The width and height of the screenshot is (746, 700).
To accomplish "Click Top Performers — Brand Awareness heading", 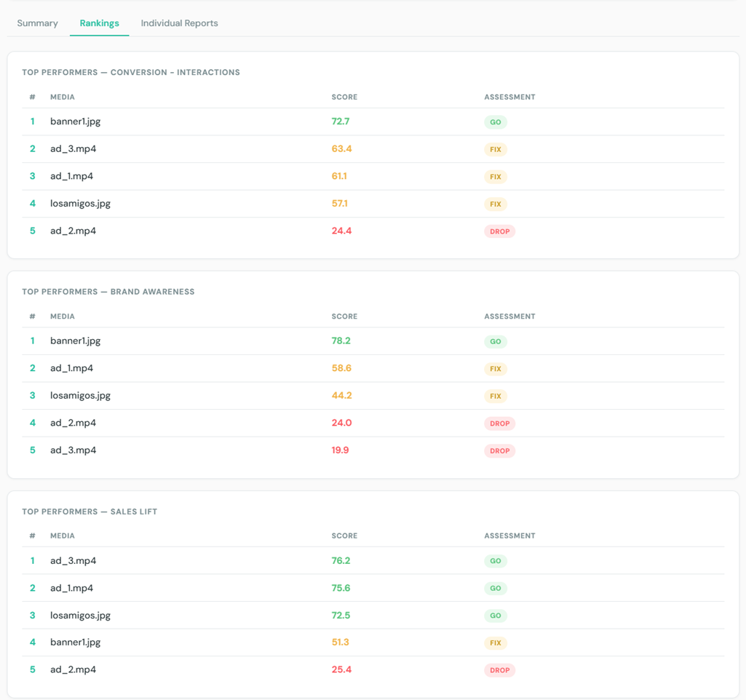I will click(108, 292).
